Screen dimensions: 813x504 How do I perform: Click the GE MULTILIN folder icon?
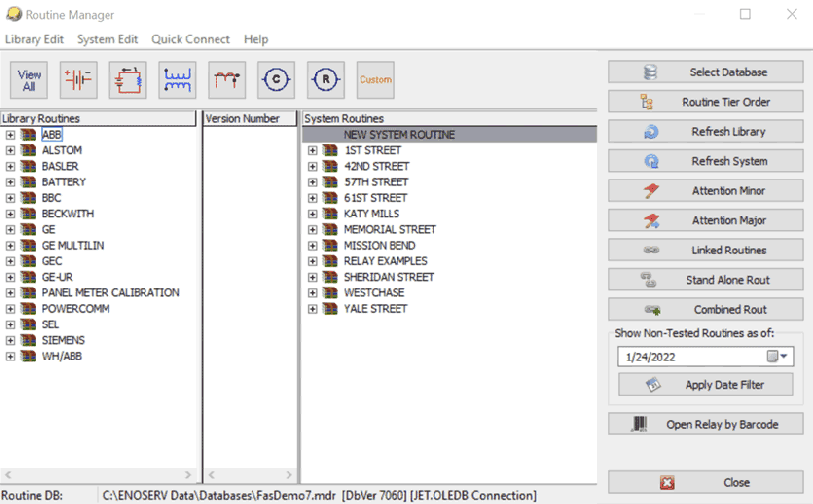(x=29, y=245)
